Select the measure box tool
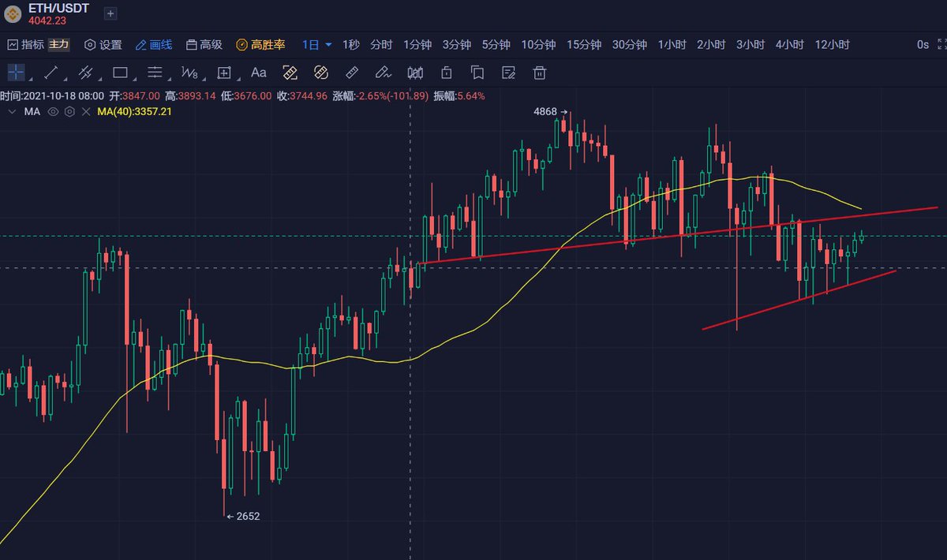Screen dimensions: 947x560 tap(224, 73)
